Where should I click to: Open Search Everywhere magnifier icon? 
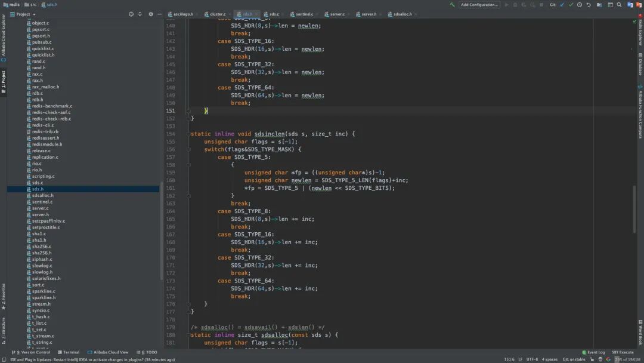click(x=620, y=5)
